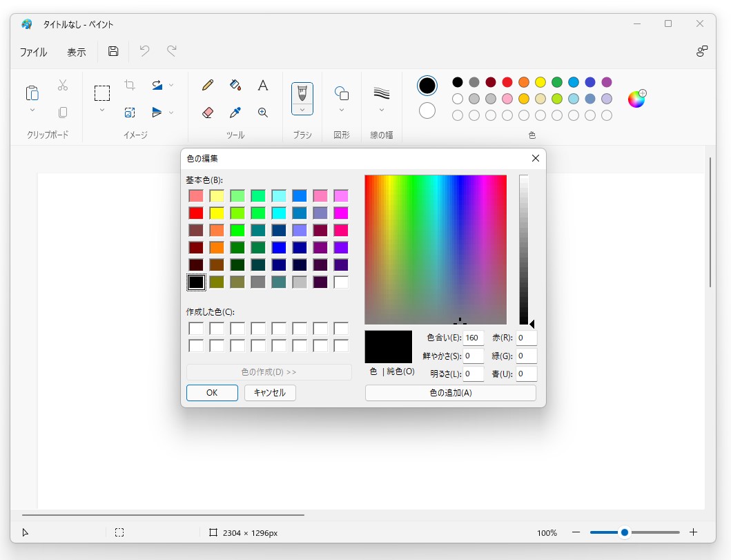Select the first empty 作成した色 custom slot
The image size is (731, 560).
[x=196, y=328]
